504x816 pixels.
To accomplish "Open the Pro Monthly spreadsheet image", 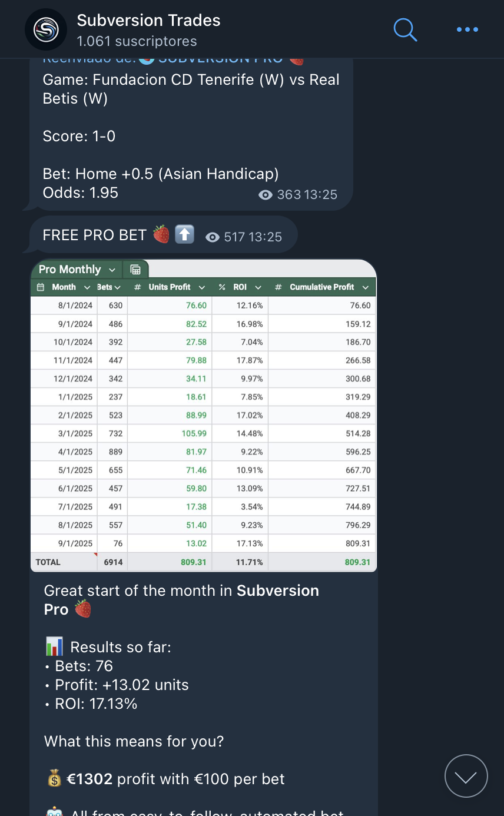I will click(203, 424).
